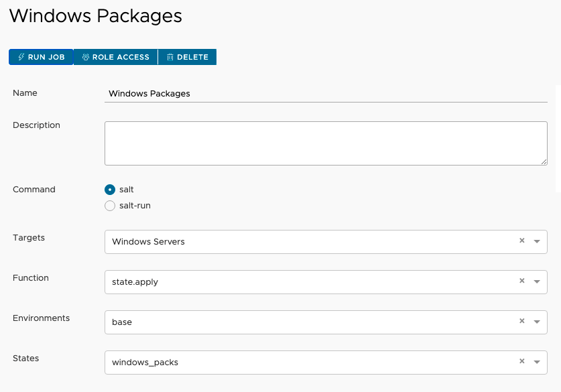The width and height of the screenshot is (561, 392).
Task: Focus the Description text area
Action: pos(326,143)
